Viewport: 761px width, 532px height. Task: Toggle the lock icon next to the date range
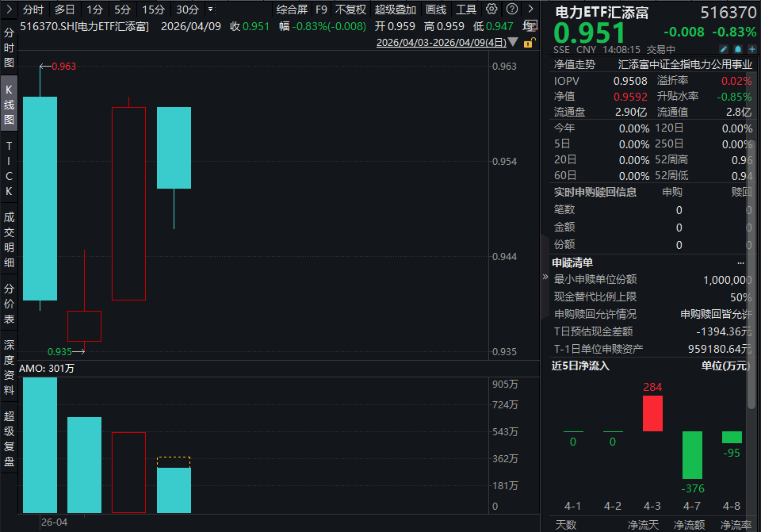[530, 42]
